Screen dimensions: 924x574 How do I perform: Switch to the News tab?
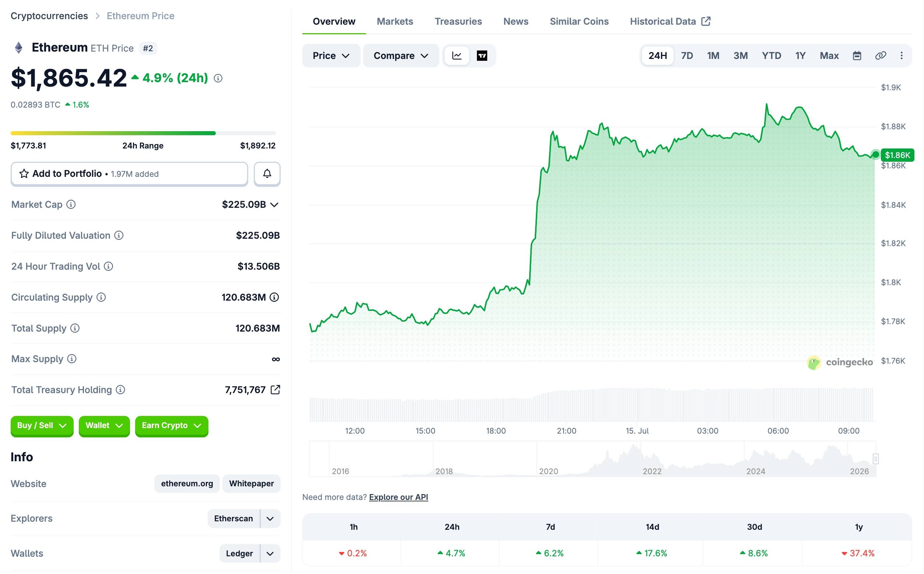pos(516,21)
